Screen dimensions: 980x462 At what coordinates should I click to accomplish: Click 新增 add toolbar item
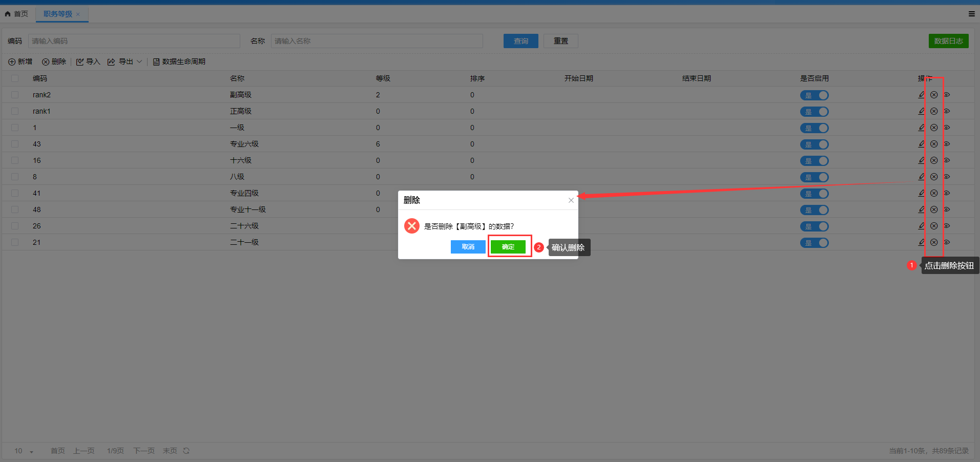click(20, 61)
